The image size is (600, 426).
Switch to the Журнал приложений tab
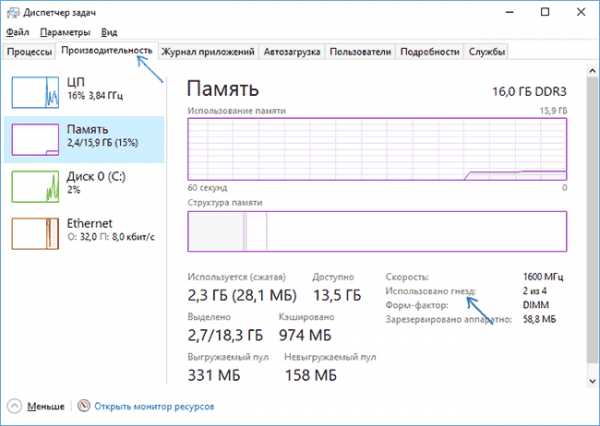coord(208,52)
